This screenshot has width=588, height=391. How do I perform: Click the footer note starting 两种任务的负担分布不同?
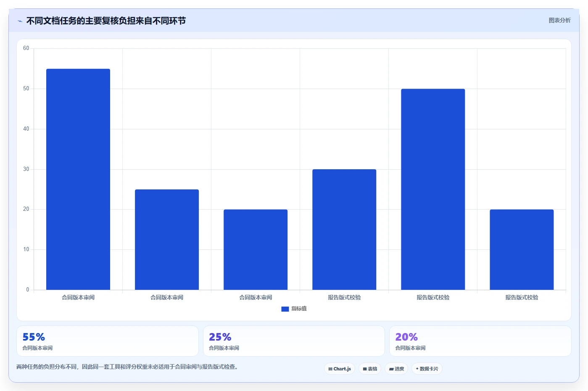[128, 367]
